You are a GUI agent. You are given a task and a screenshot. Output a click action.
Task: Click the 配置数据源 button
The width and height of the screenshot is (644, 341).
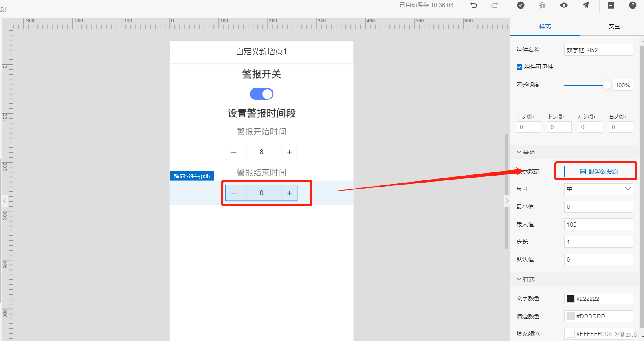point(599,172)
